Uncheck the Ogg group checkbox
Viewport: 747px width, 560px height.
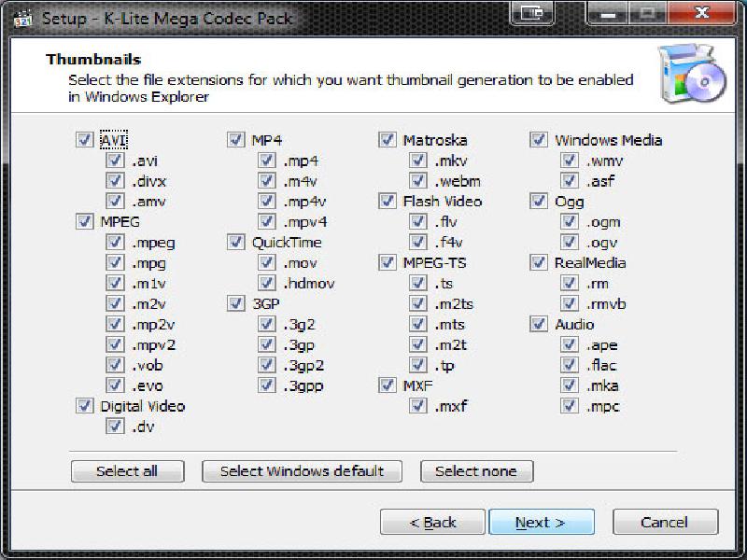539,201
